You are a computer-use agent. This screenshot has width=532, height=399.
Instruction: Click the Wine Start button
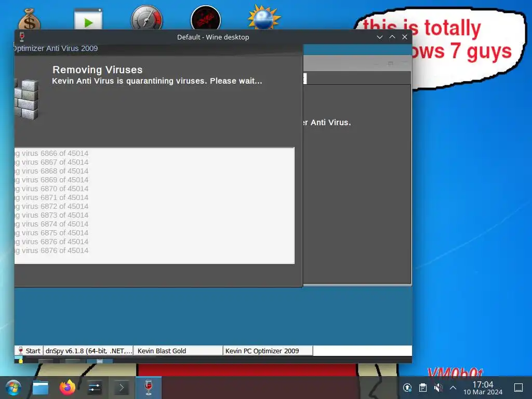coord(29,351)
